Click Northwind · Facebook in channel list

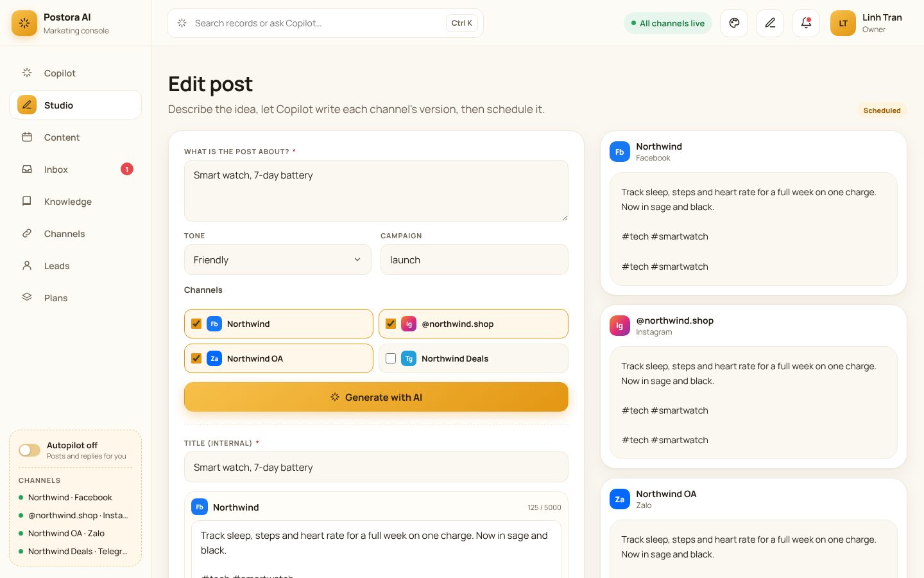tap(70, 497)
